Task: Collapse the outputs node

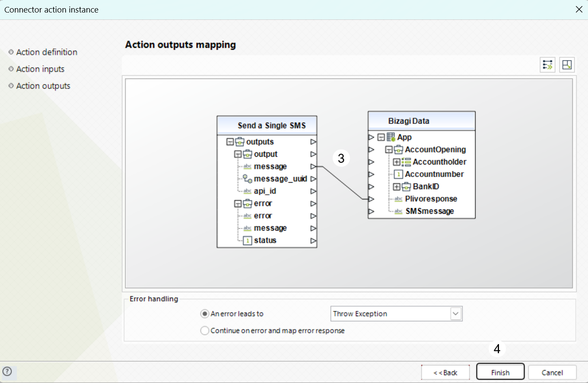Action: 230,142
